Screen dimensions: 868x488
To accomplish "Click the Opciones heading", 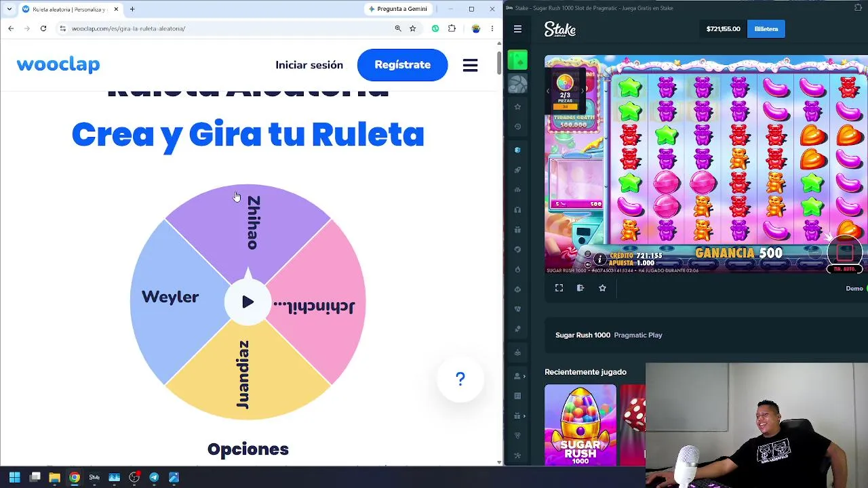I will (x=248, y=449).
